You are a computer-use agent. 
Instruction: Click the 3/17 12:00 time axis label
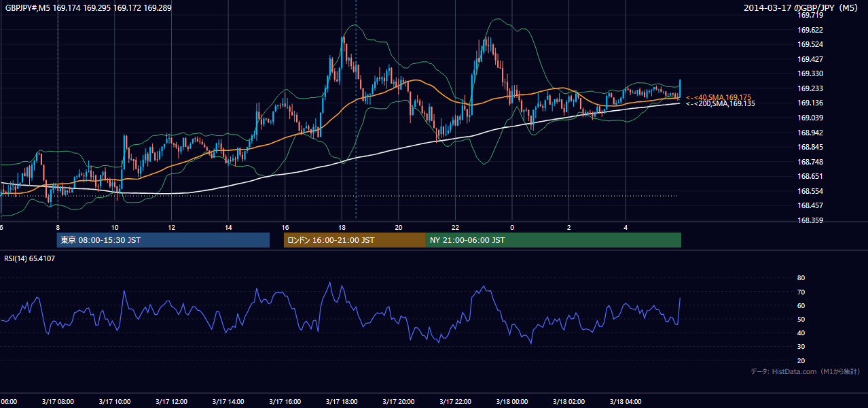pos(171,402)
